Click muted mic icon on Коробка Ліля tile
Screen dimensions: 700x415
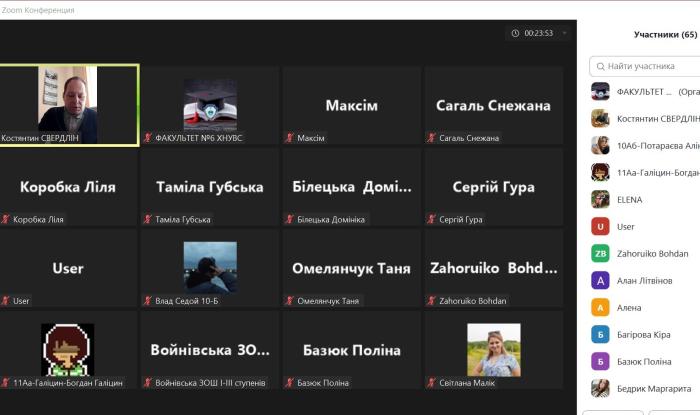point(6,219)
